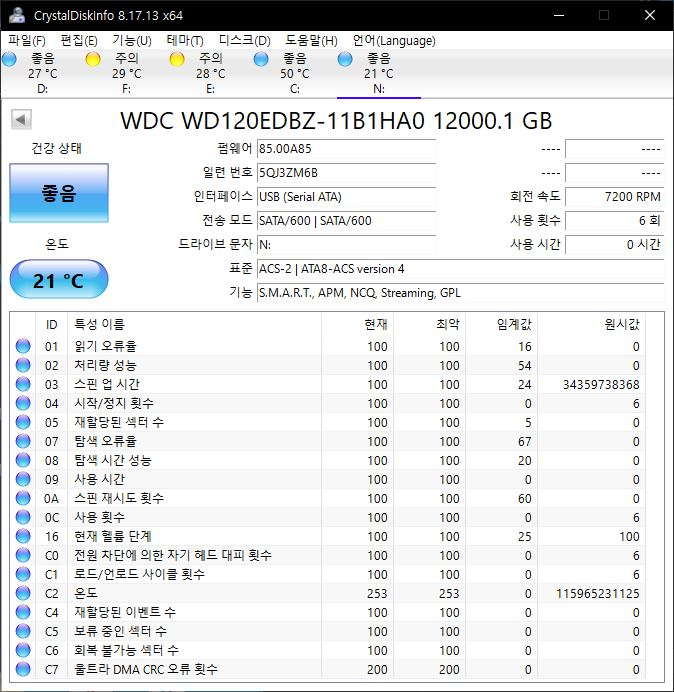The image size is (674, 692).
Task: Click status orb for C7 울트라 DMA CRC
Action: click(23, 669)
